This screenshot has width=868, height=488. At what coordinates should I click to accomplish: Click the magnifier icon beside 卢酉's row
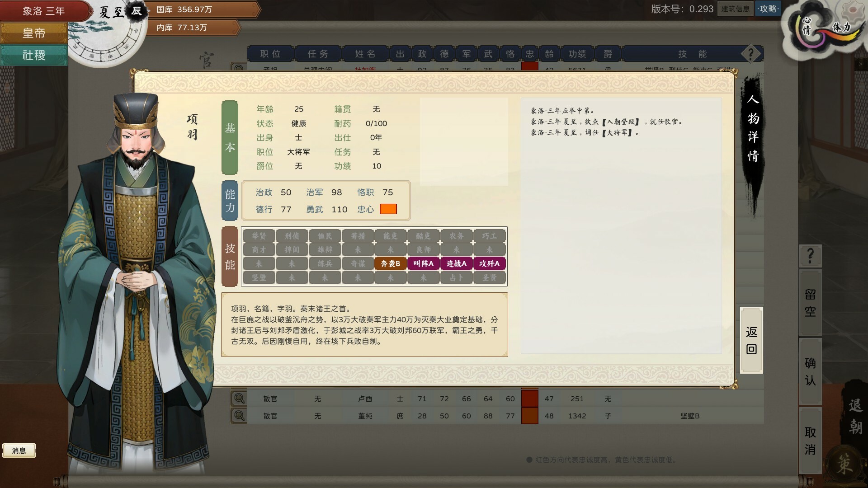(x=238, y=398)
